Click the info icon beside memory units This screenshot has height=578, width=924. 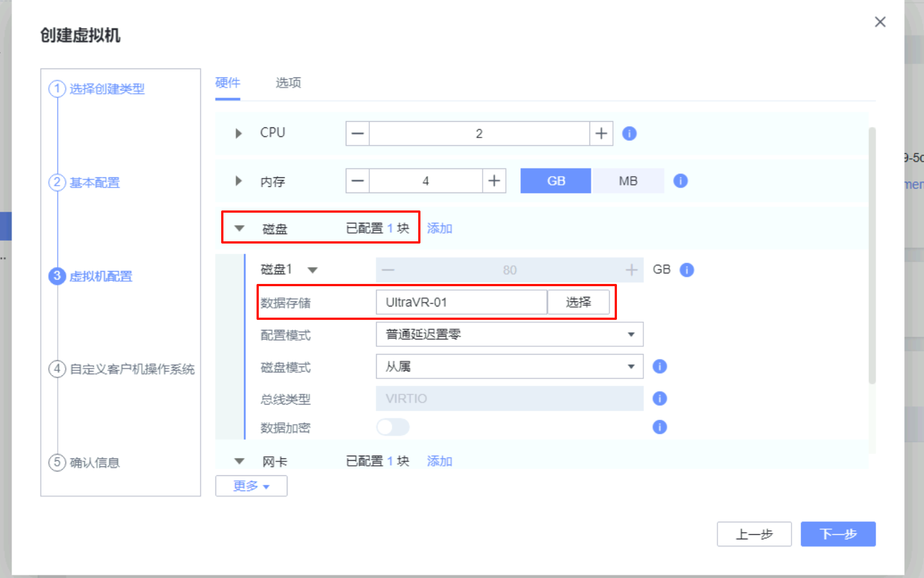[680, 181]
